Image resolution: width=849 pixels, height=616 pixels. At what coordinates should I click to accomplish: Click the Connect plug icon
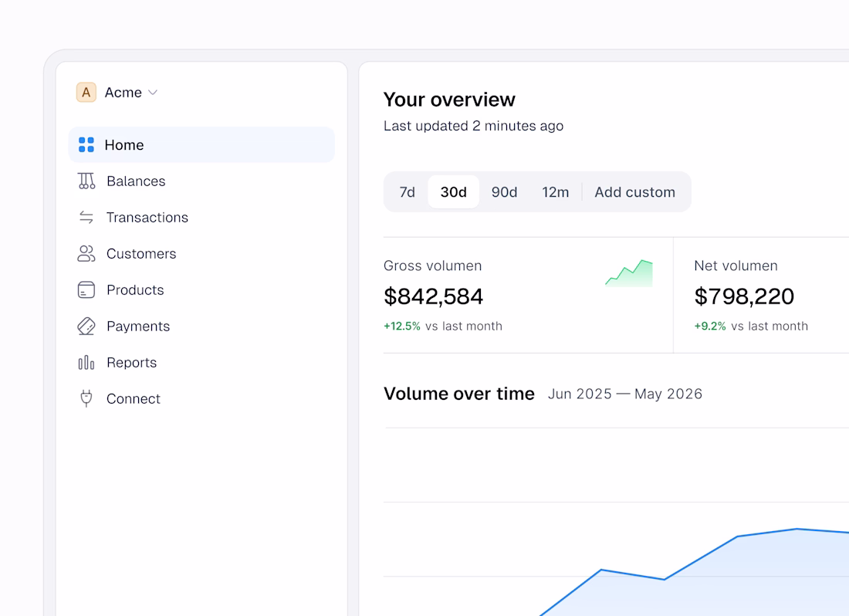point(86,398)
